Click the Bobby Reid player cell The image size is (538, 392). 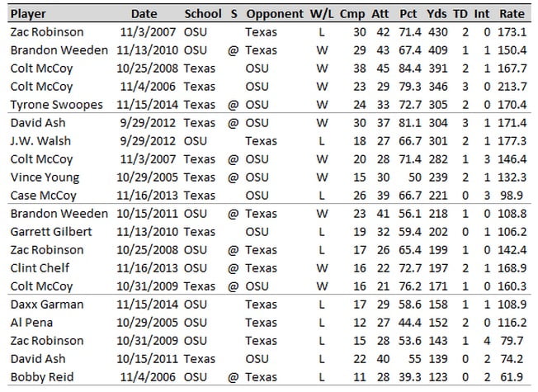pos(42,377)
